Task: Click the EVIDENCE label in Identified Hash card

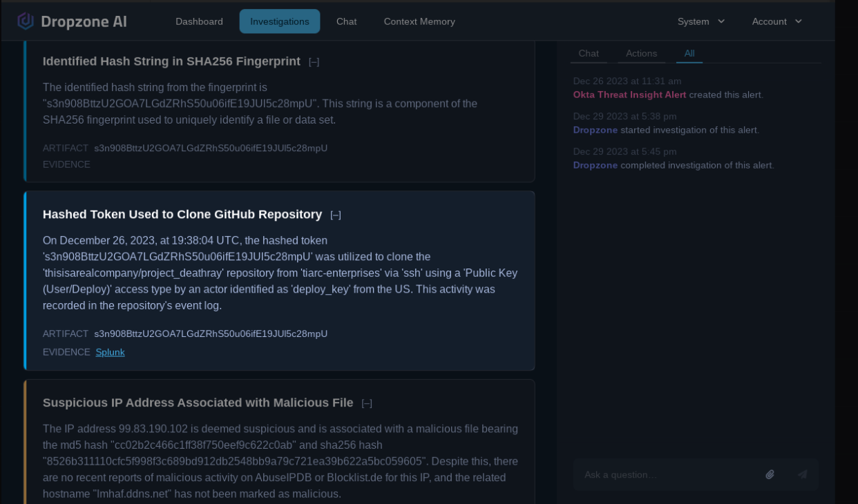Action: click(x=66, y=164)
